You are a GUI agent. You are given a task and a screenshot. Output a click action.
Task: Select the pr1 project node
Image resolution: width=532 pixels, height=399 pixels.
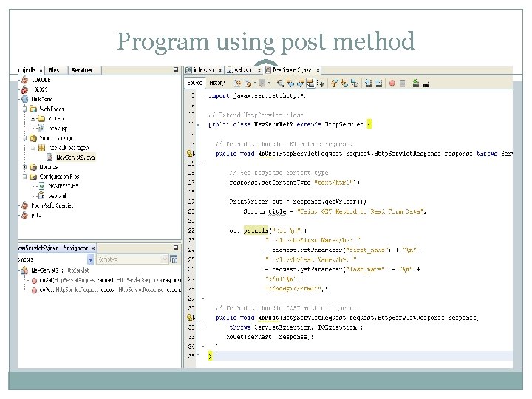coord(31,215)
